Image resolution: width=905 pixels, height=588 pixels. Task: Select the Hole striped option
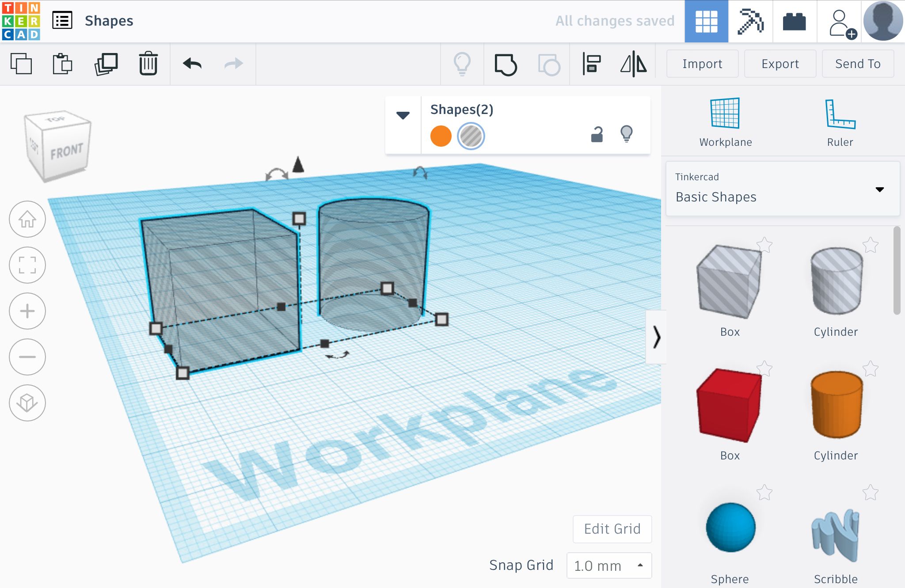(x=471, y=136)
